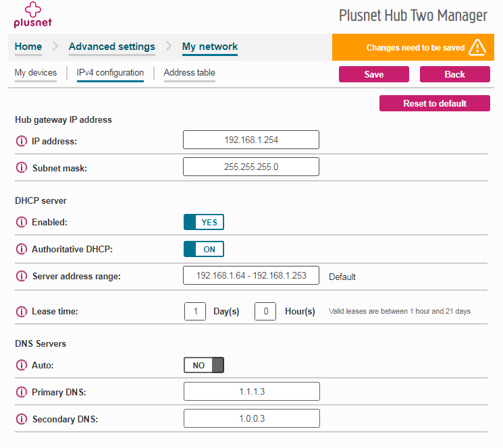Click the Reset to default button
Image resolution: width=503 pixels, height=448 pixels.
point(434,103)
